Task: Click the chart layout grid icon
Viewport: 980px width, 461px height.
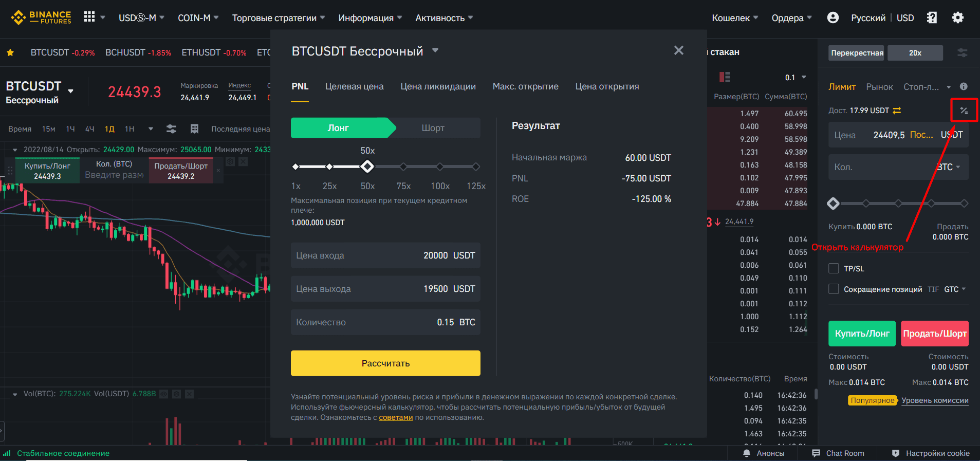Action: coord(194,129)
